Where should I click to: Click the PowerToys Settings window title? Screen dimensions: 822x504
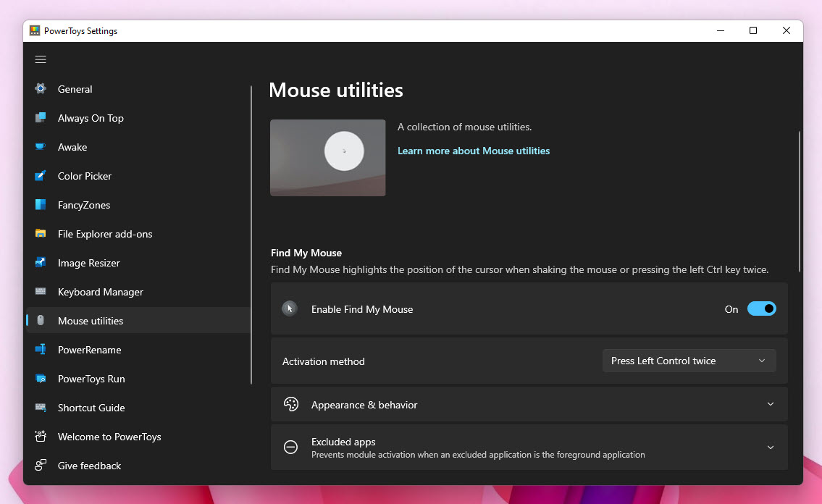[x=80, y=31]
